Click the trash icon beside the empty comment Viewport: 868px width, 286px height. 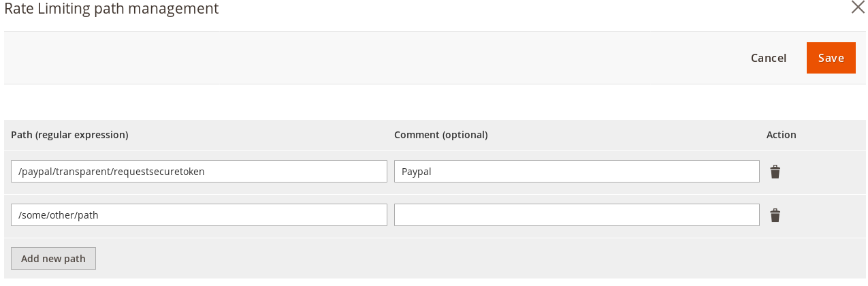point(775,215)
